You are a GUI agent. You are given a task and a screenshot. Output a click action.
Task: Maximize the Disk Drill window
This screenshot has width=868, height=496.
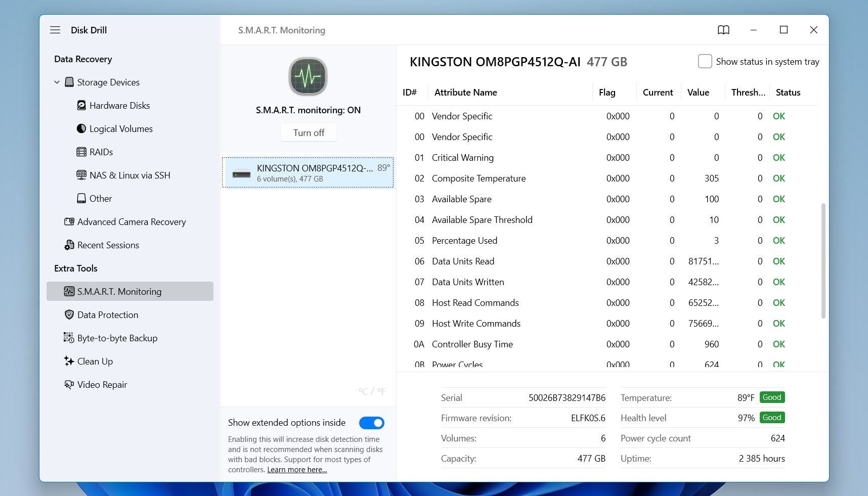[x=784, y=30]
